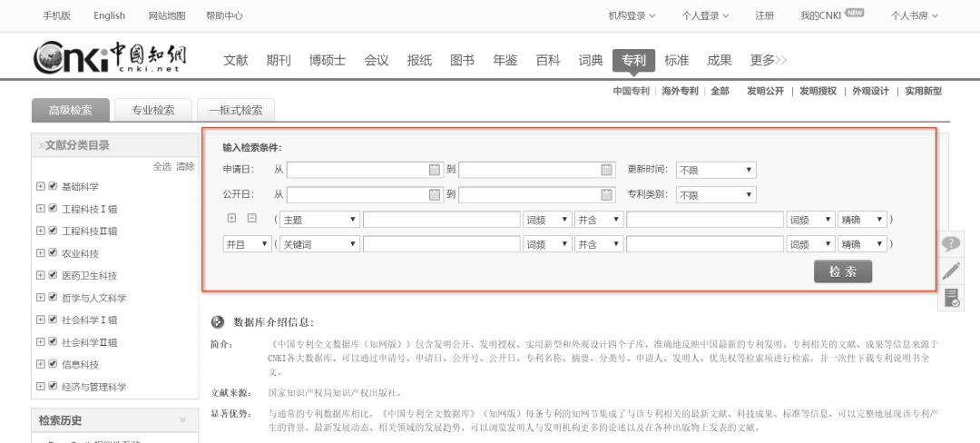
Task: Open calendar picker for 申请日 end date
Action: pos(606,170)
